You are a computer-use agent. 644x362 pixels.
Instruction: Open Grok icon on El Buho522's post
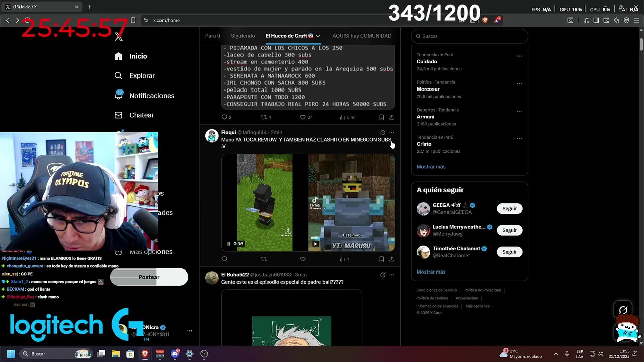(x=383, y=275)
